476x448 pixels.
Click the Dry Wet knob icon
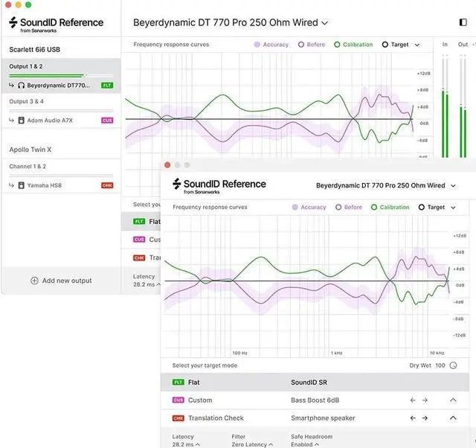(x=453, y=365)
